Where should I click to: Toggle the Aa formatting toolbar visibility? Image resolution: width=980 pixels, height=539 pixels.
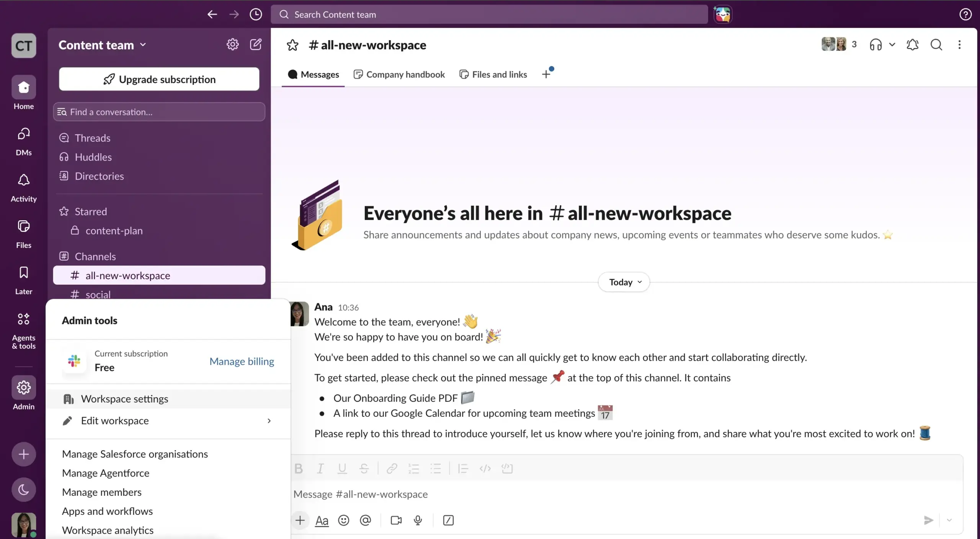coord(322,520)
